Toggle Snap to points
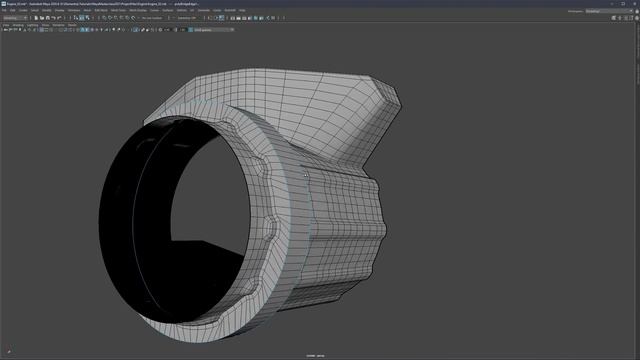This screenshot has width=640, height=360. 116,18
